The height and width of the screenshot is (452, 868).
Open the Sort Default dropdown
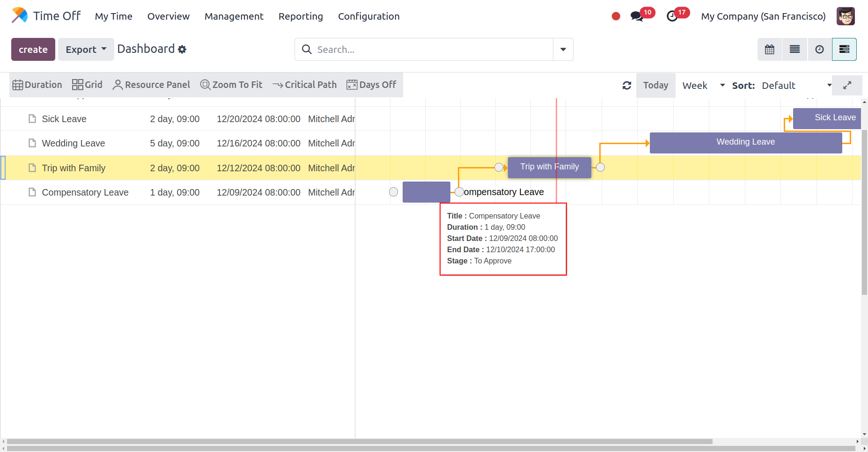796,85
